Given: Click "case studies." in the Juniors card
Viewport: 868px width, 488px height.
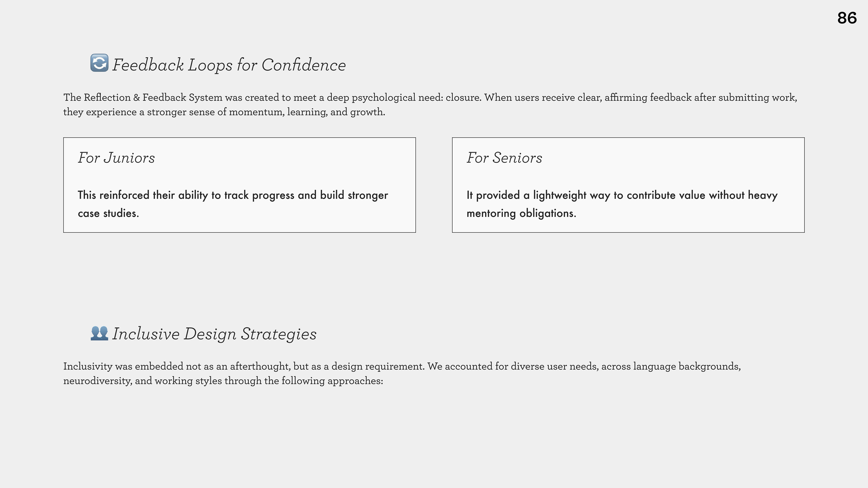Looking at the screenshot, I should pyautogui.click(x=108, y=213).
